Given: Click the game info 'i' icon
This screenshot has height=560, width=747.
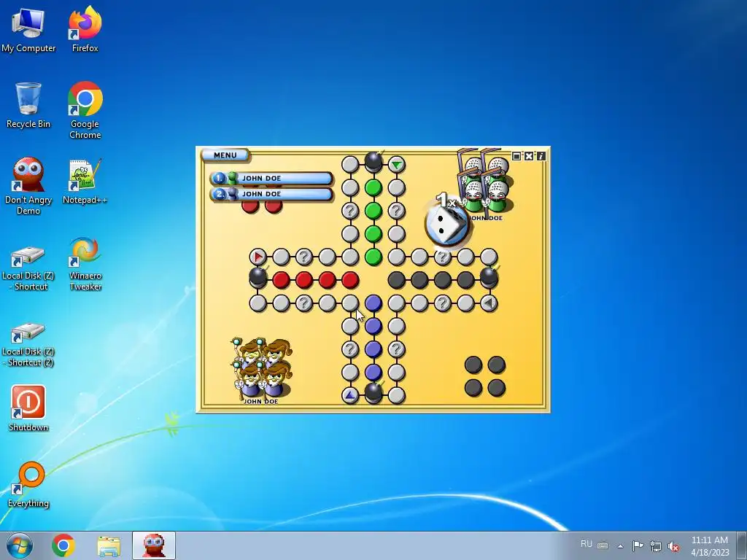Looking at the screenshot, I should pyautogui.click(x=541, y=156).
